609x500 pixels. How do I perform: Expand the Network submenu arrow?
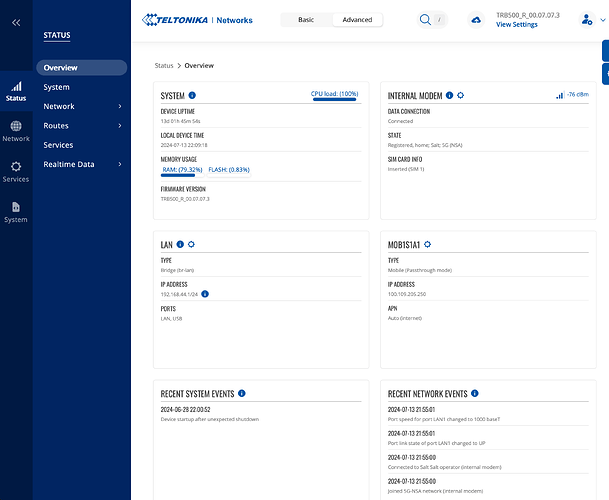120,106
